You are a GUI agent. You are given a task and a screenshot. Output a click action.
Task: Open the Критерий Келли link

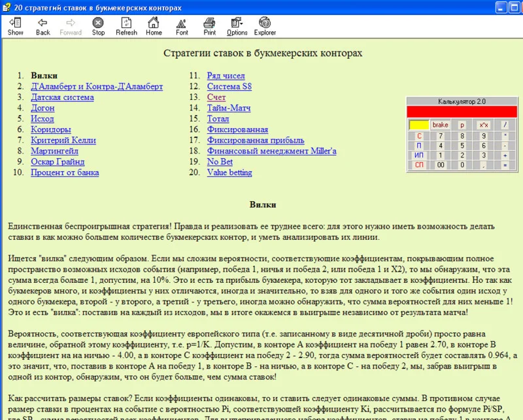[63, 140]
